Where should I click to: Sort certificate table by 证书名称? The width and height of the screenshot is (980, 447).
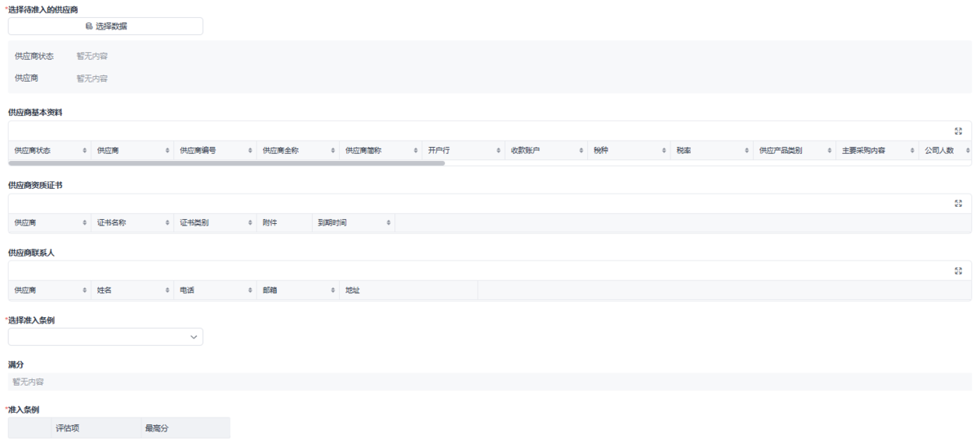coord(167,222)
